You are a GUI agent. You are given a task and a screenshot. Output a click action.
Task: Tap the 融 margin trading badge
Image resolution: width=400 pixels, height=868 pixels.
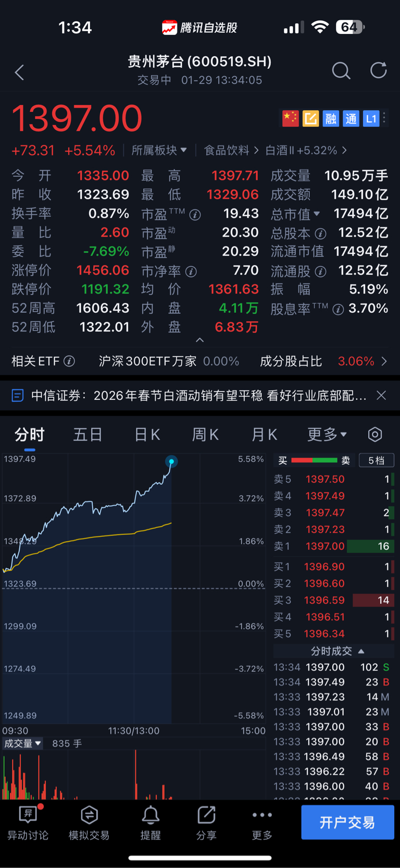tap(331, 118)
